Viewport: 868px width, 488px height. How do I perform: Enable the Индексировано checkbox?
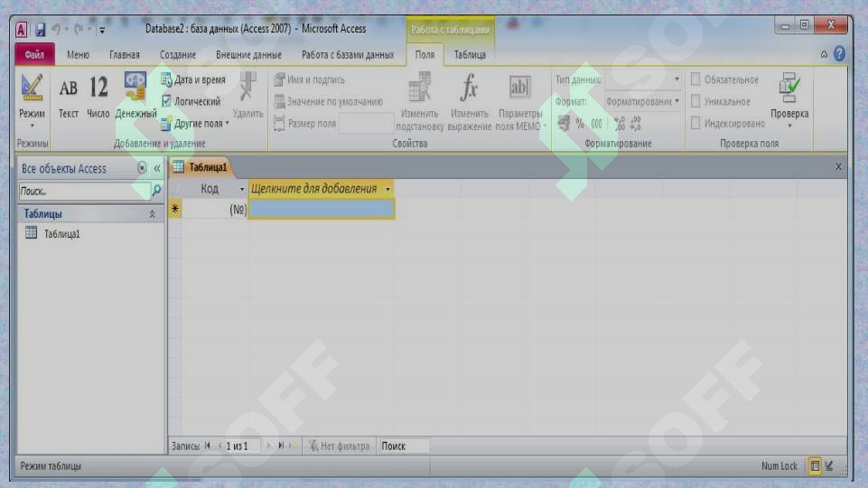(695, 123)
